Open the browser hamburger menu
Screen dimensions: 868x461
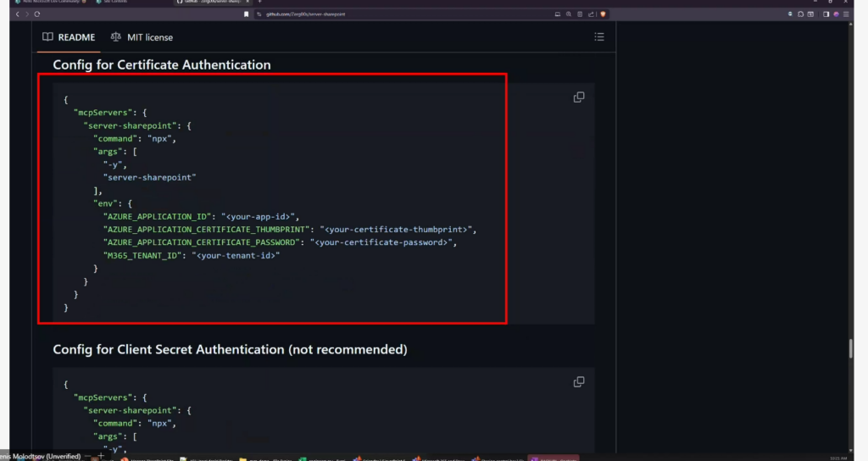point(846,14)
